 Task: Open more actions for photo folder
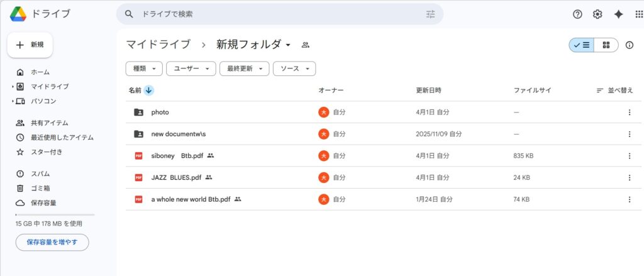pyautogui.click(x=629, y=112)
